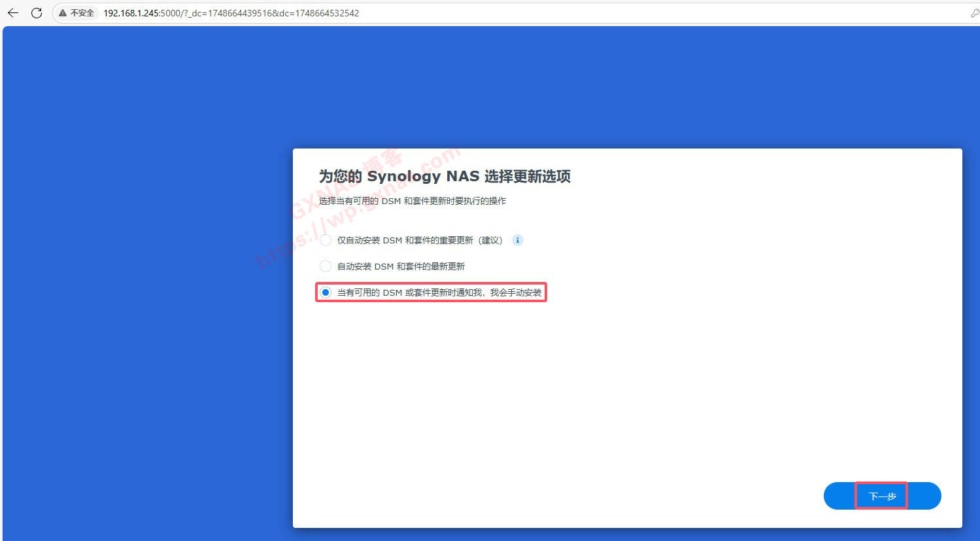980x541 pixels.
Task: Select the auto-install latest updates radio button
Action: (326, 266)
